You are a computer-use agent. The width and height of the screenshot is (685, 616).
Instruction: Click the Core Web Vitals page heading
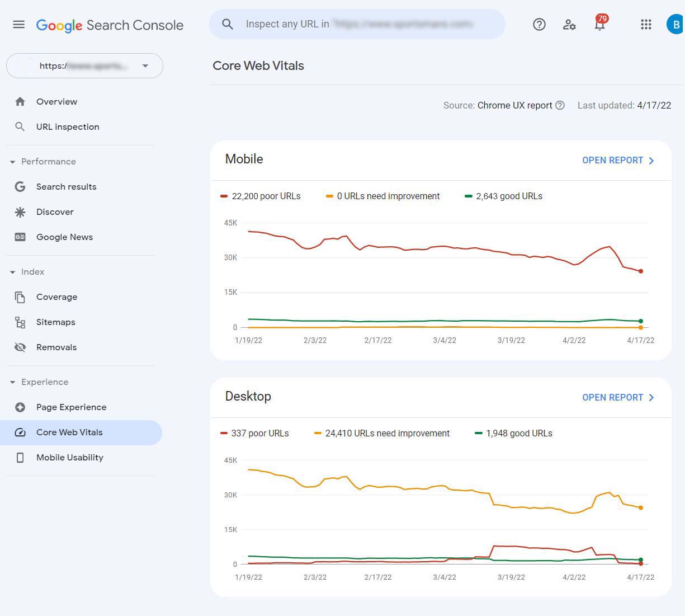coord(258,66)
